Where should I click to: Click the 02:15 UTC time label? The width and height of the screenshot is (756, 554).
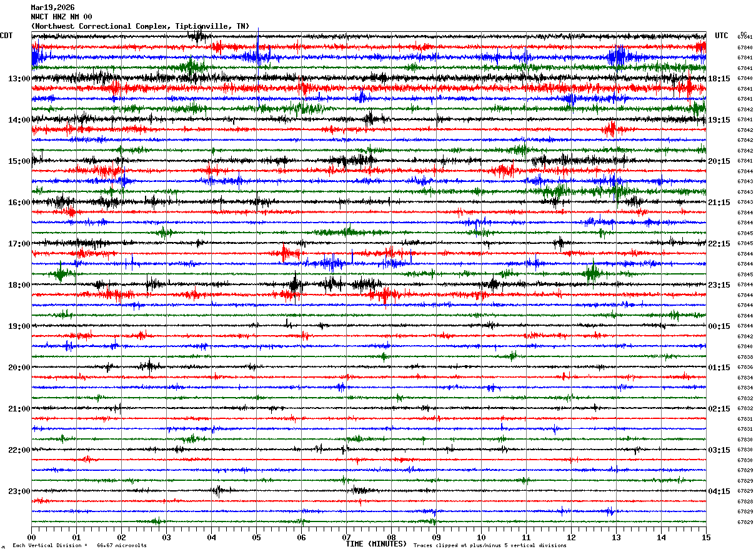pyautogui.click(x=719, y=409)
